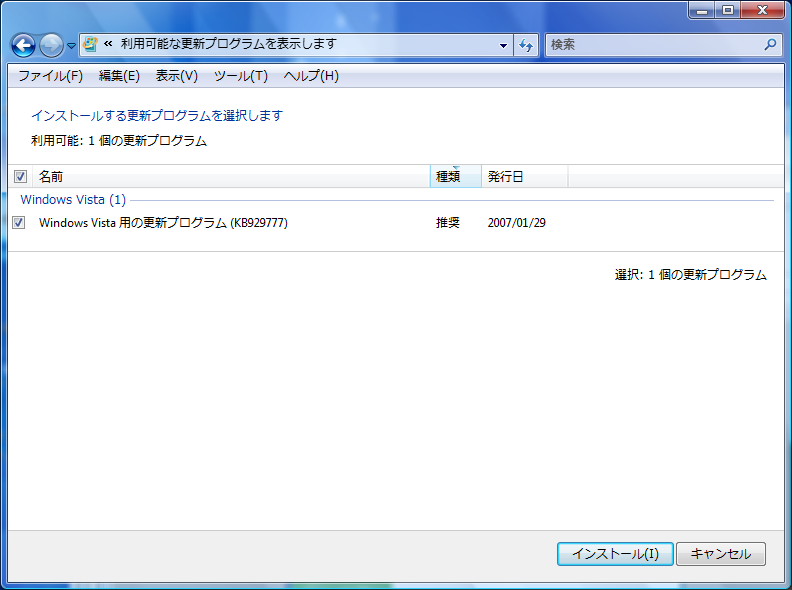Expand the address bar history dropdown

click(503, 45)
